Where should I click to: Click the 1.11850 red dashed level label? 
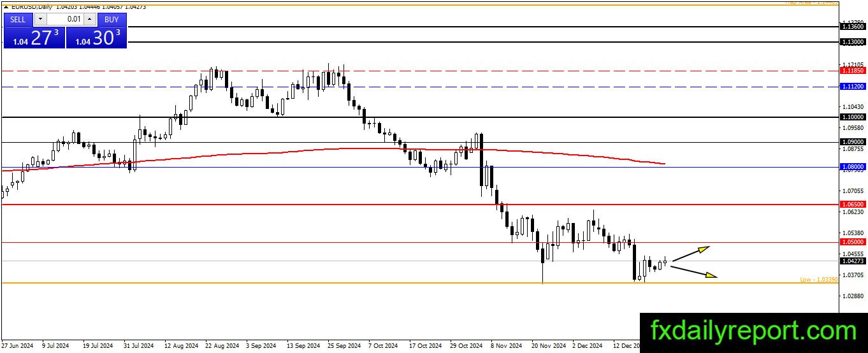coord(853,71)
